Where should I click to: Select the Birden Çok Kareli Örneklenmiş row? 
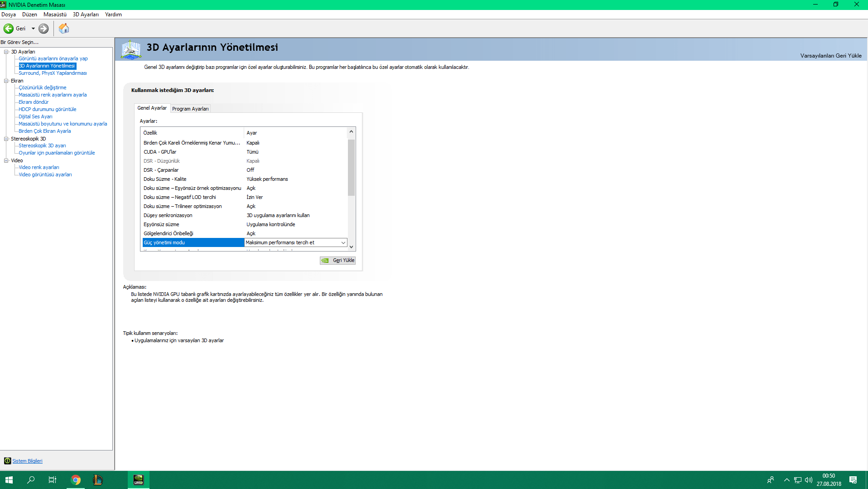[245, 143]
